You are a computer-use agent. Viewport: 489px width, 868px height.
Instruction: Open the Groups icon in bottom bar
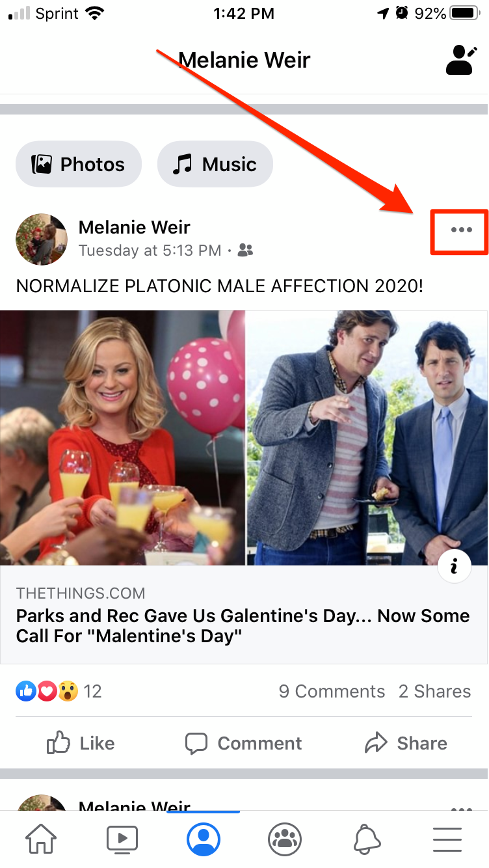pyautogui.click(x=284, y=839)
